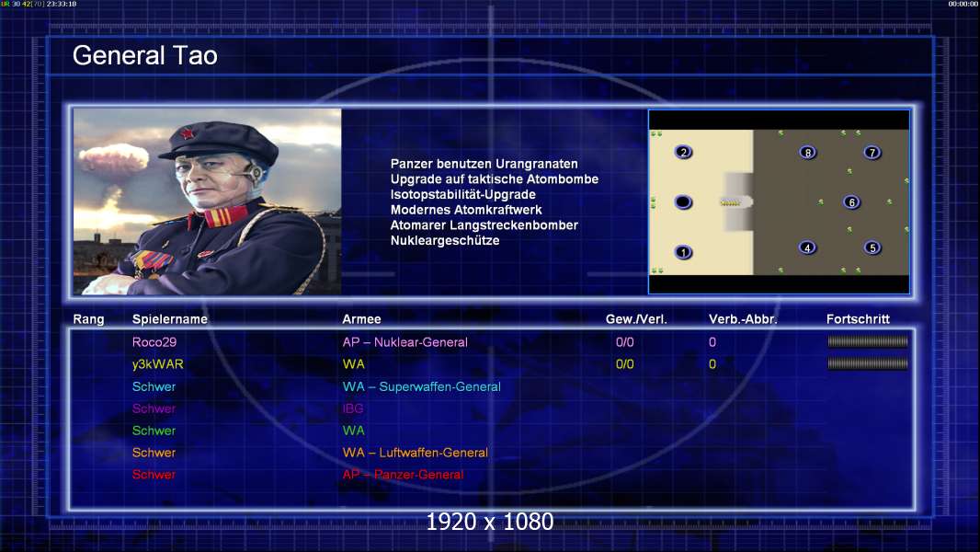Click the Gew./Verl. column header

click(x=636, y=319)
